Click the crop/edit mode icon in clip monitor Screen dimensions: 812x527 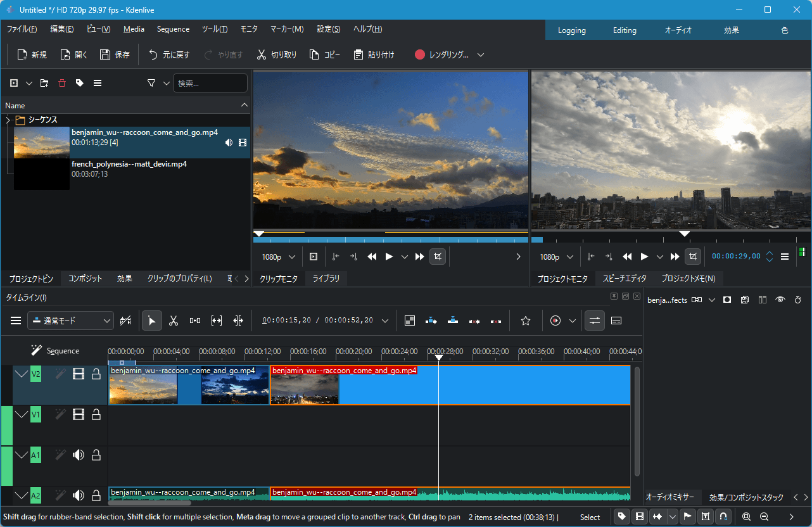tap(438, 257)
